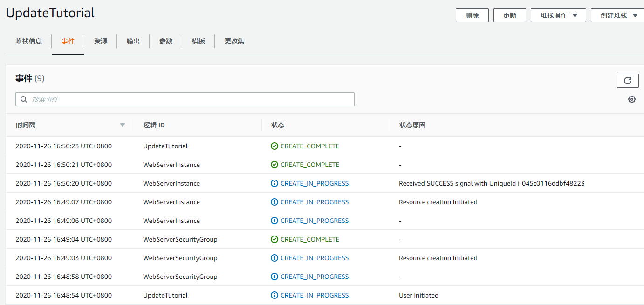Click WebServerInstance logical ID at 16:49:06
Image resolution: width=644 pixels, height=305 pixels.
click(171, 221)
